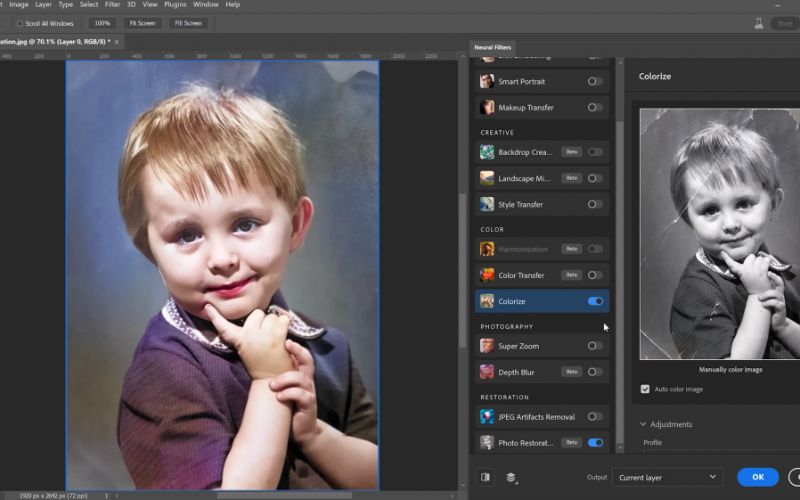This screenshot has width=800, height=500.
Task: Open the Select menu
Action: coord(88,5)
